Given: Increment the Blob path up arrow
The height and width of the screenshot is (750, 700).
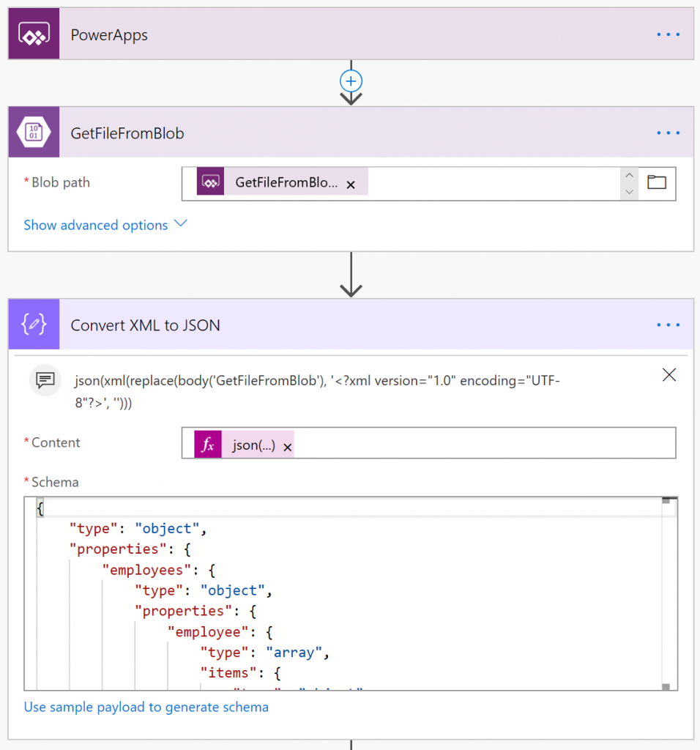Looking at the screenshot, I should (x=629, y=176).
